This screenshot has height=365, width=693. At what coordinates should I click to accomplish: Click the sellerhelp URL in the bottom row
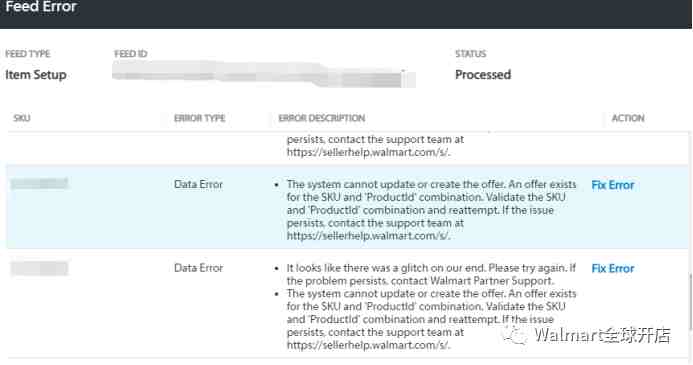click(x=368, y=345)
